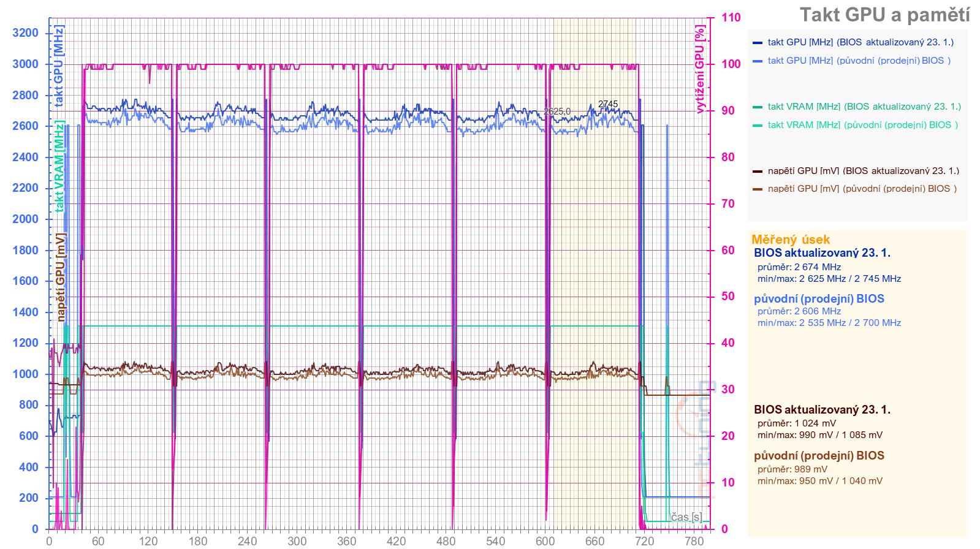Click the brown "původní (prodejní) BIOS" stats heading
This screenshot has width=980, height=549.
819,456
